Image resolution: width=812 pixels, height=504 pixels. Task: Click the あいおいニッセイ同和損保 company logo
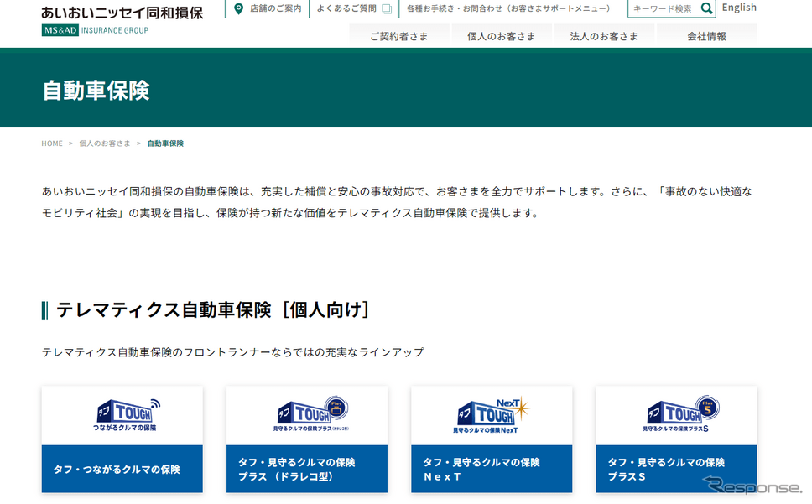click(x=122, y=13)
